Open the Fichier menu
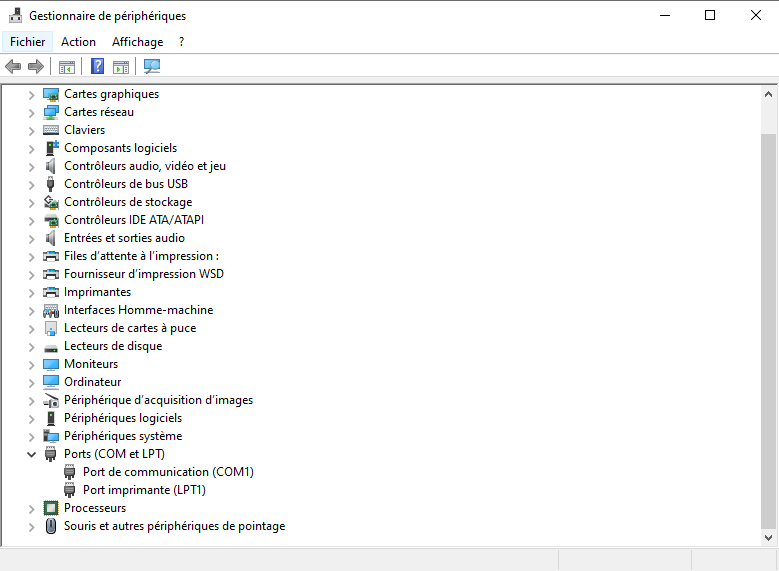 click(x=28, y=42)
